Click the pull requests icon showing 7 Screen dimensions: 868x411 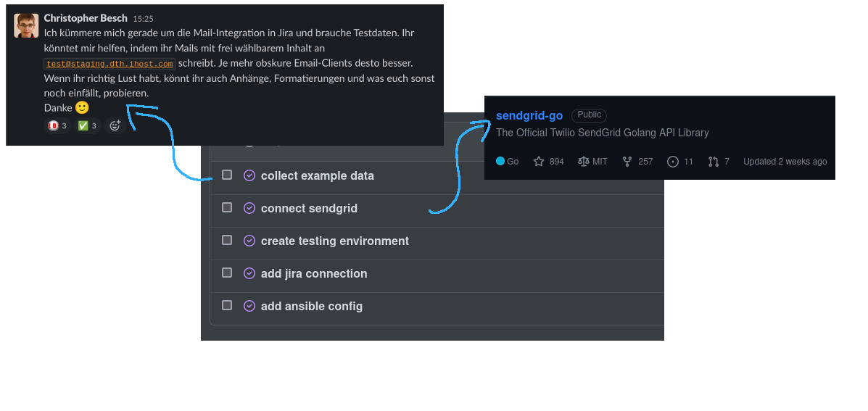pyautogui.click(x=714, y=162)
